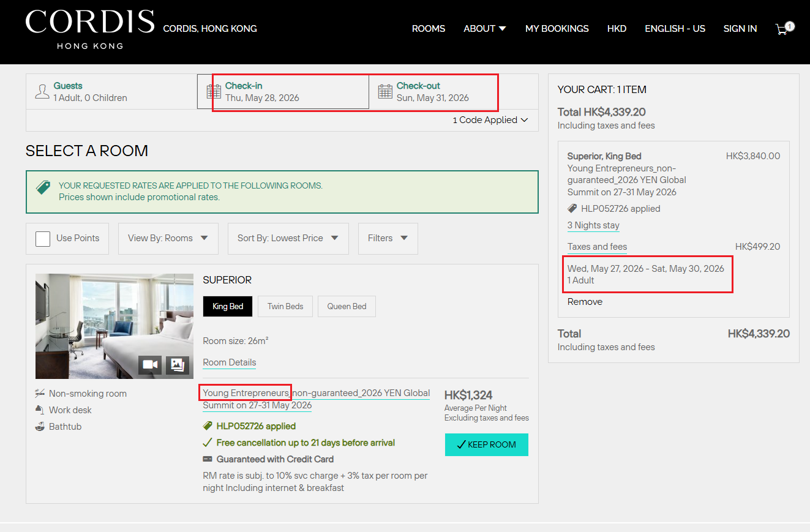The image size is (810, 532).
Task: Expand the About menu
Action: click(484, 29)
